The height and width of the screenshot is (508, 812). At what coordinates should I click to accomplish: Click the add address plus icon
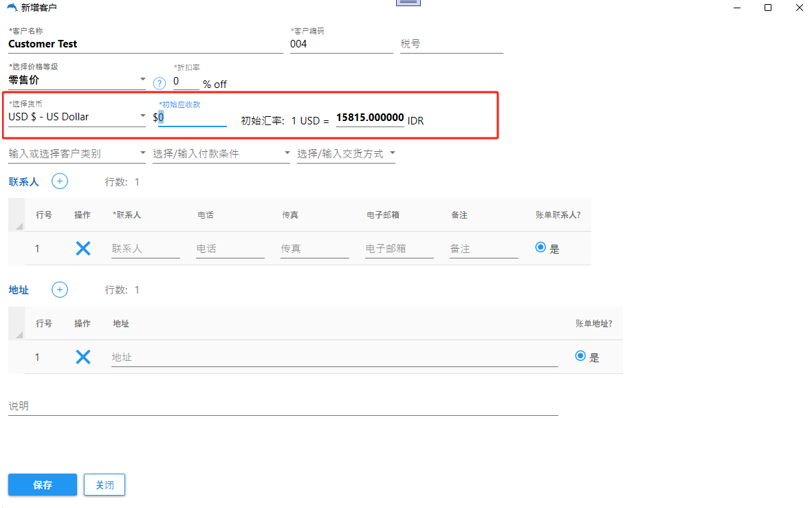click(x=60, y=290)
